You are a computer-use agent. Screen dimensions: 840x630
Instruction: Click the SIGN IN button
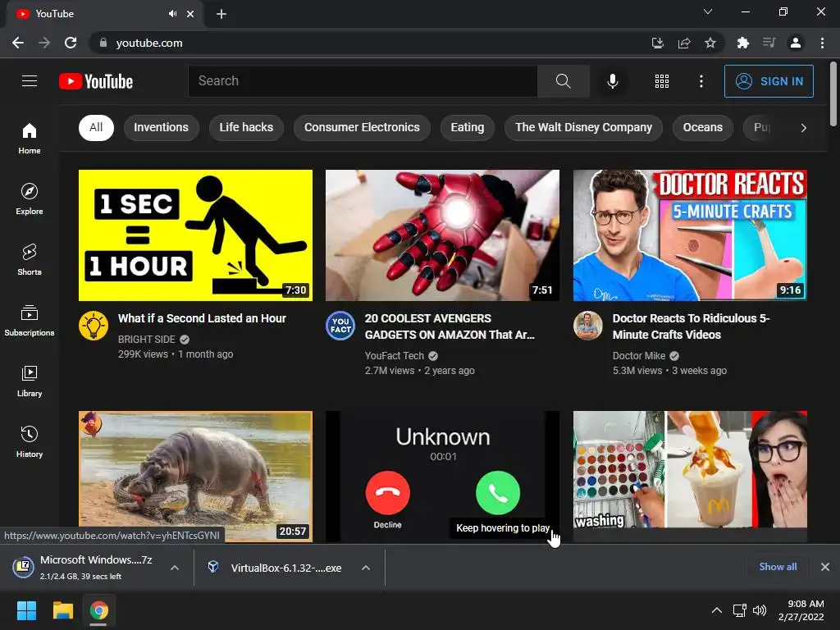click(x=769, y=81)
